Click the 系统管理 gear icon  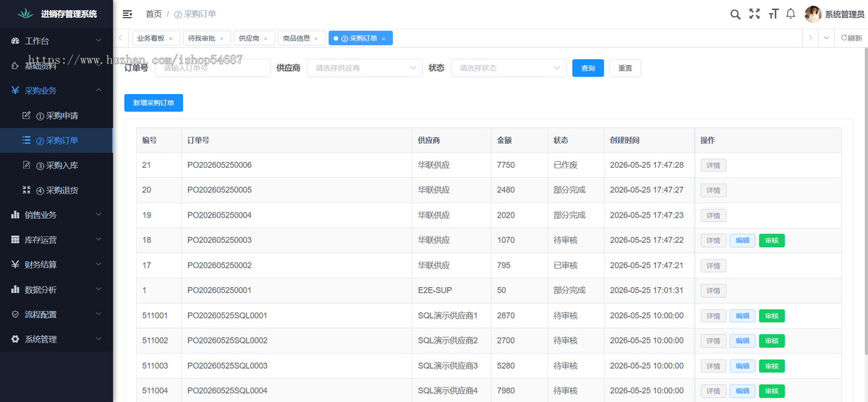click(16, 339)
